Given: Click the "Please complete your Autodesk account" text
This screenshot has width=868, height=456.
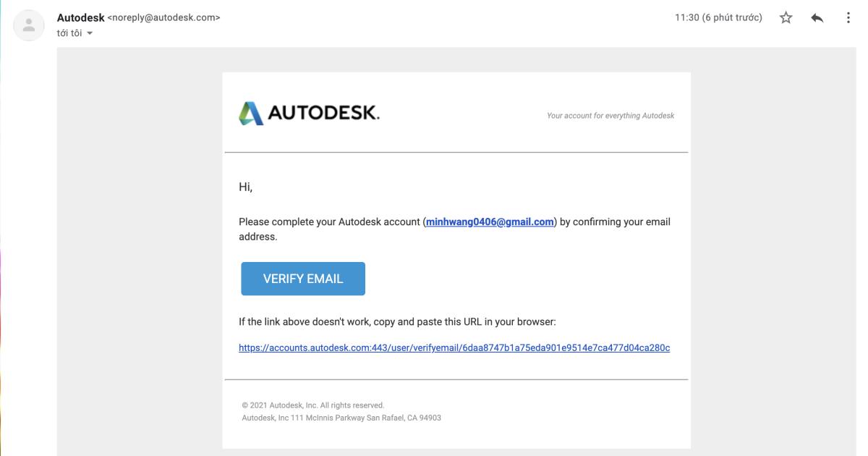Looking at the screenshot, I should click(x=329, y=222).
